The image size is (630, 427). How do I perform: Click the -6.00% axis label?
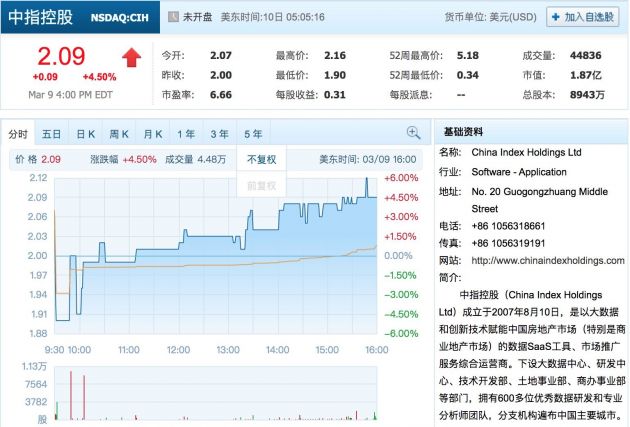click(x=401, y=334)
